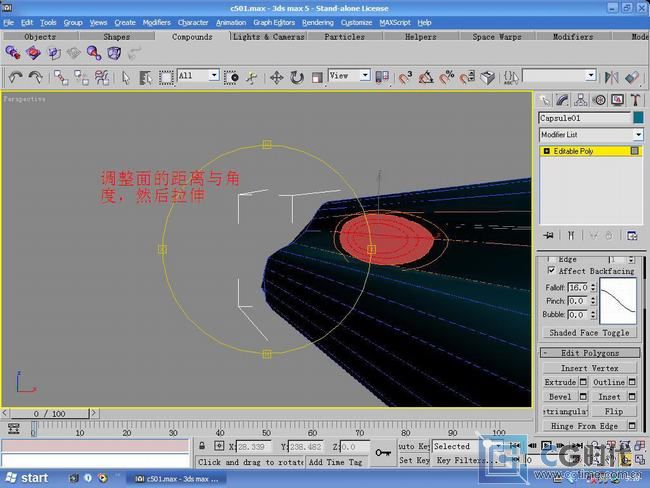Image resolution: width=650 pixels, height=488 pixels.
Task: Toggle the 3D Snap icon
Action: (405, 77)
